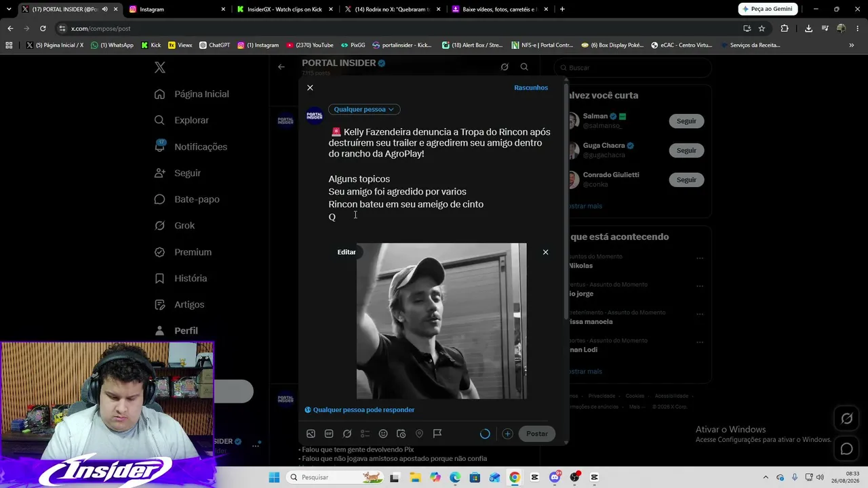Click the Buscar search field
The image size is (868, 488).
click(633, 68)
